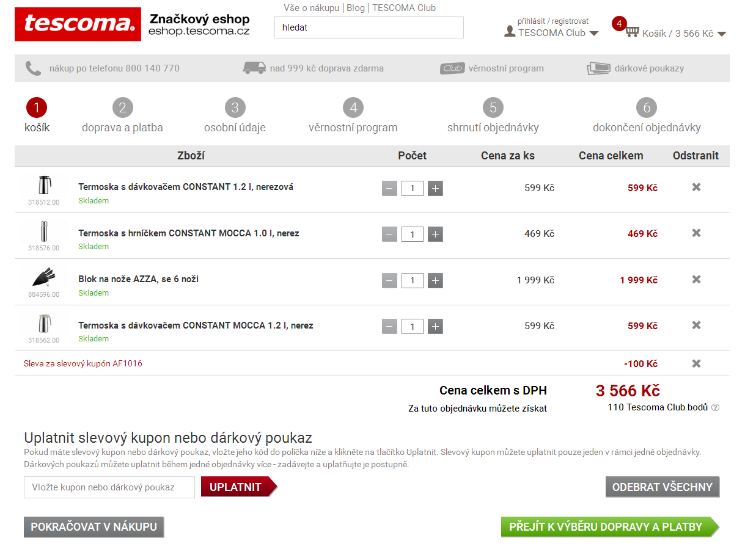Click the Značkový eshop eshop.tescoma.cz title
756x549 pixels.
[199, 25]
